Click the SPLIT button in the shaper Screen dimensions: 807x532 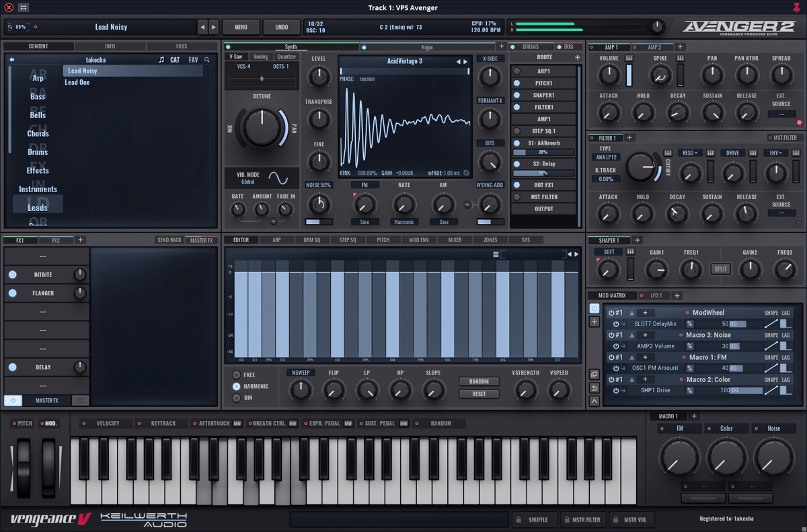tap(721, 269)
